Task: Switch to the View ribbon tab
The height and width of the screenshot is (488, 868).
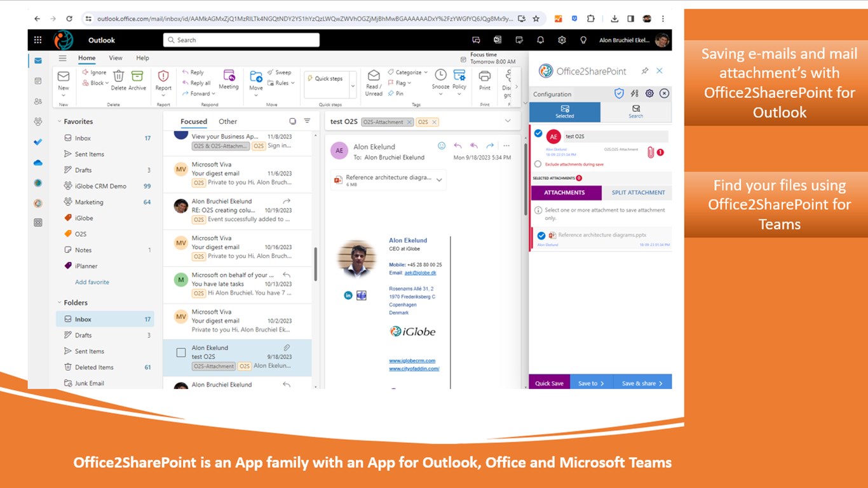Action: point(116,58)
